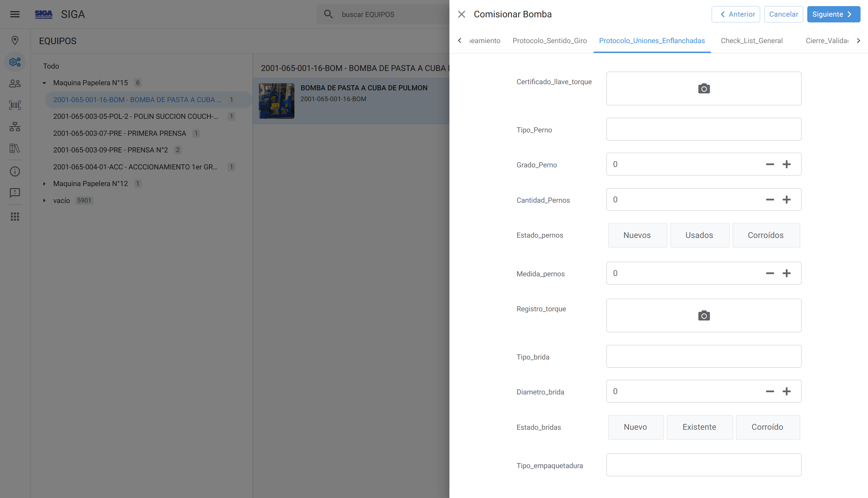Switch to Check_List_General tab

tap(751, 41)
